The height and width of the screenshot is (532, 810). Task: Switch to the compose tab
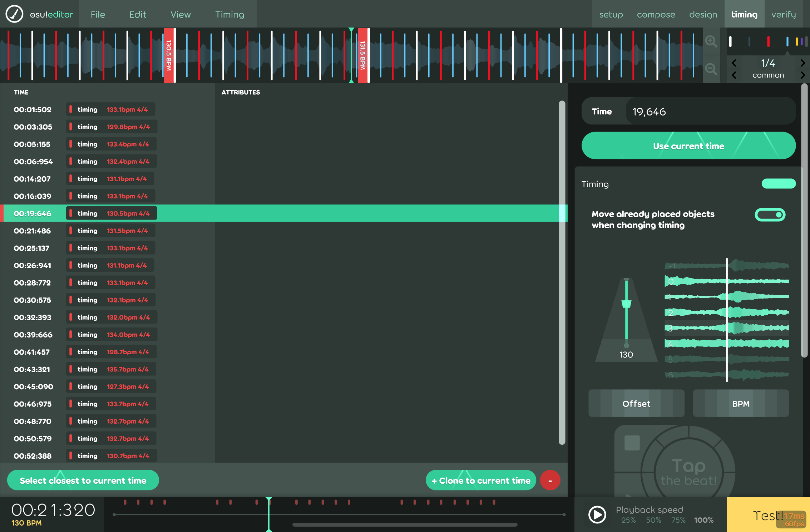coord(656,14)
